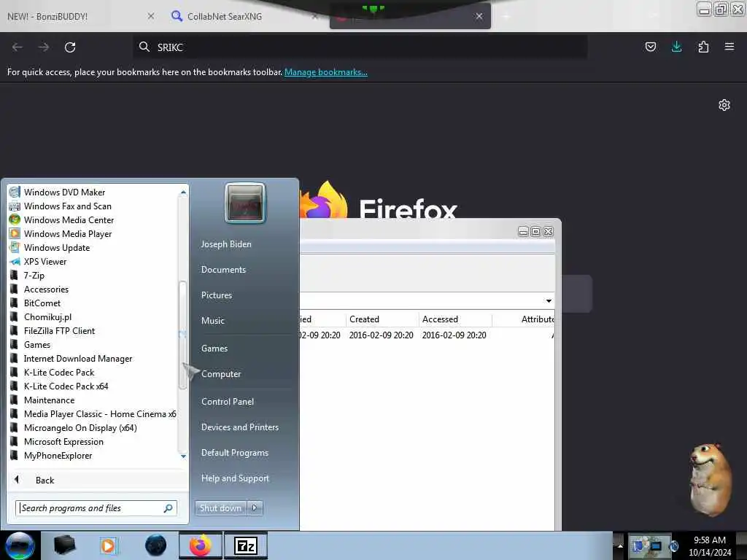Open Pictures from the Start menu
This screenshot has width=747, height=560.
[x=216, y=295]
